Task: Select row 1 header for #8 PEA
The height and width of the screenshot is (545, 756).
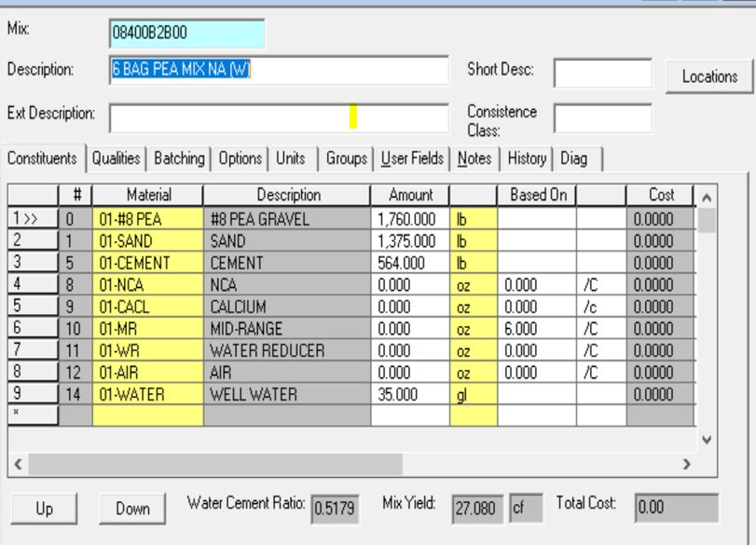Action: tap(33, 220)
